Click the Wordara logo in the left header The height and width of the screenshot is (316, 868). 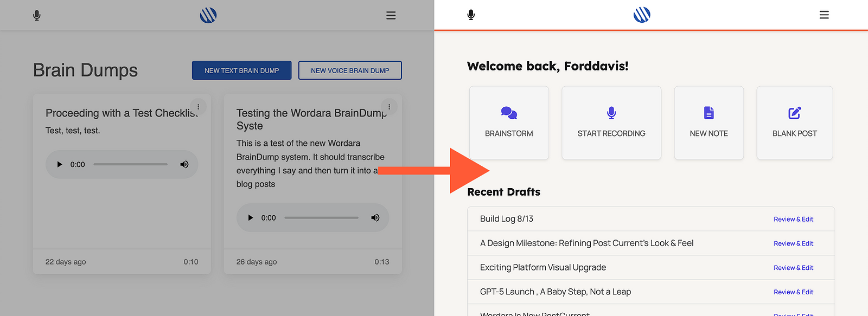click(208, 15)
